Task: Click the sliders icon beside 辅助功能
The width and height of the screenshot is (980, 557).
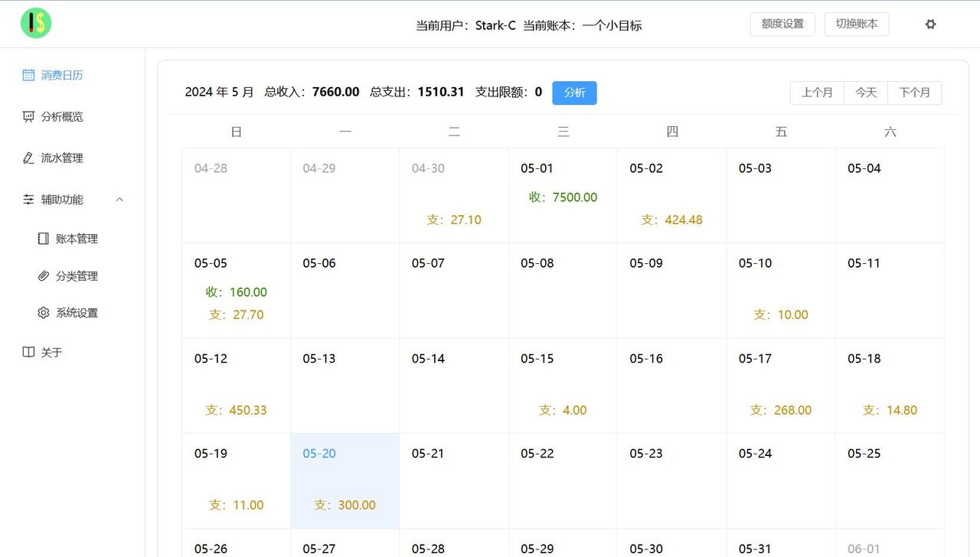Action: pyautogui.click(x=28, y=199)
